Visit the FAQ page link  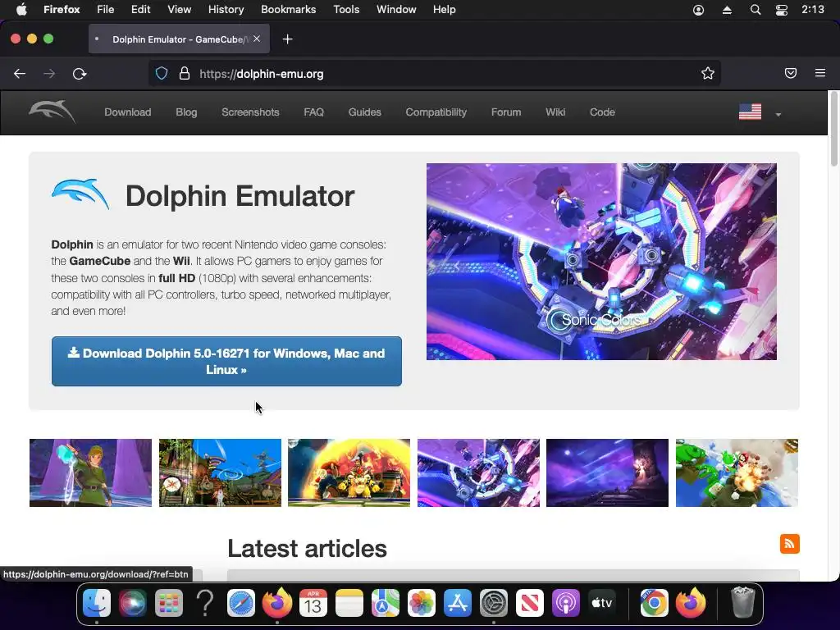313,112
